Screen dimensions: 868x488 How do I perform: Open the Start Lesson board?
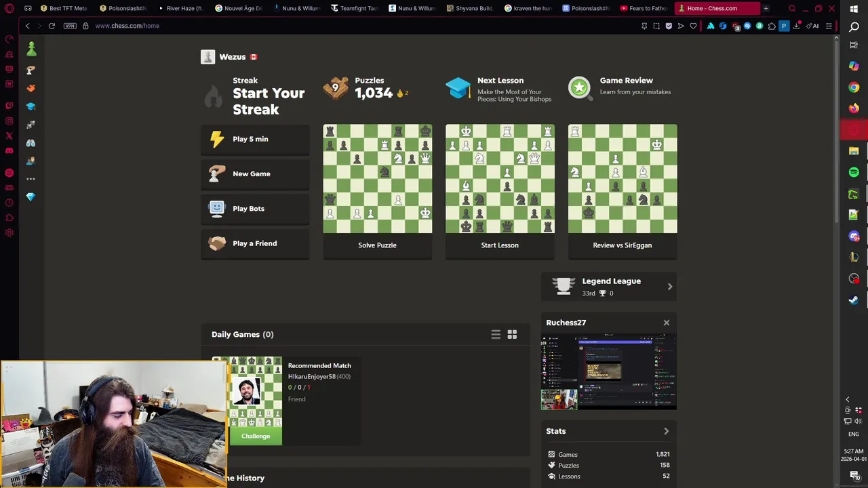pyautogui.click(x=500, y=179)
